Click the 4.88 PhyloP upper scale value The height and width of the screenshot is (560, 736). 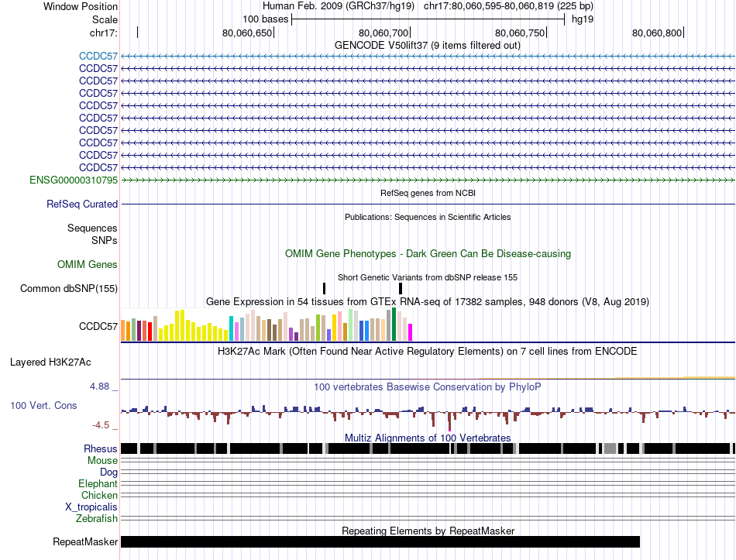(x=99, y=387)
